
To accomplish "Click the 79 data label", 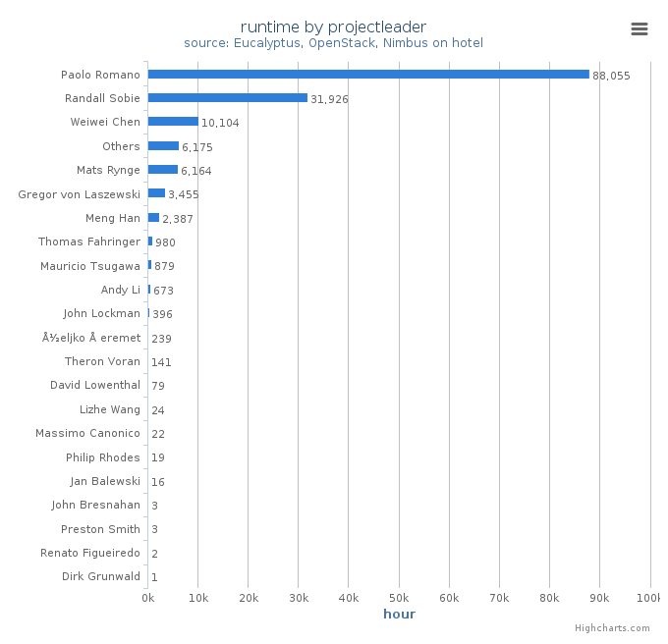I will click(158, 386).
